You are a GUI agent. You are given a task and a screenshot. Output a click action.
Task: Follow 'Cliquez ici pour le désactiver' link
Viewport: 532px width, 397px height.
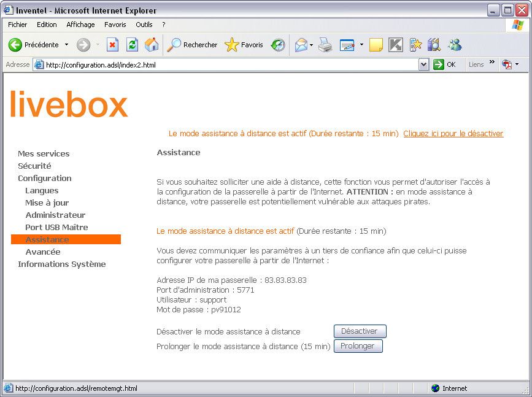coord(453,133)
